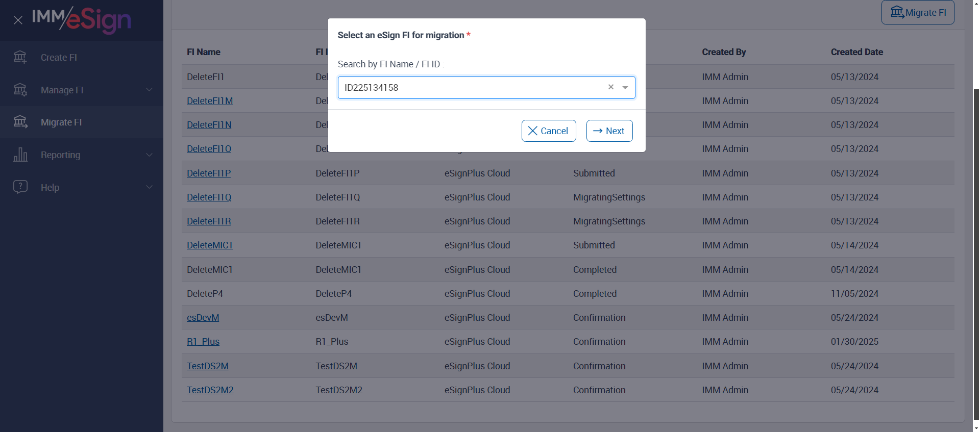980x432 pixels.
Task: Cancel the FI migration dialog
Action: [548, 131]
